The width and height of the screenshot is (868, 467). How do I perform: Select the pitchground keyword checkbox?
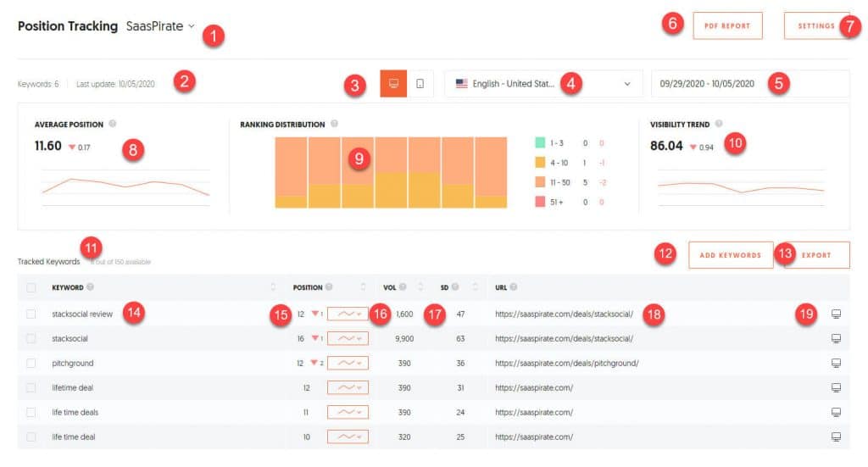tap(31, 363)
